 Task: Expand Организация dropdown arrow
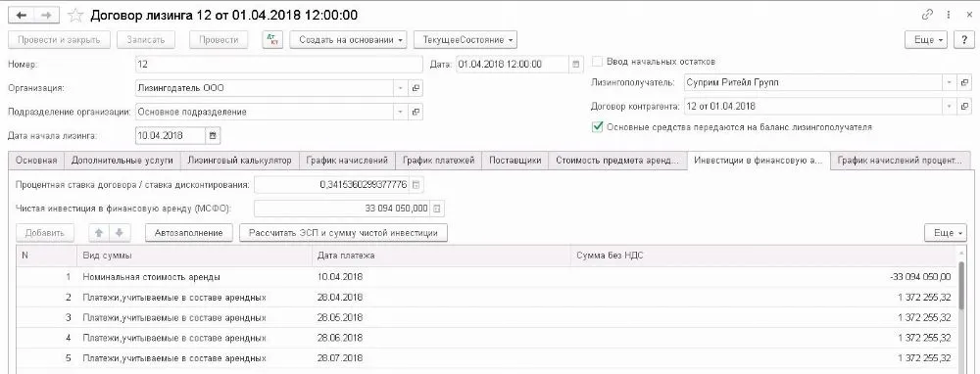click(x=401, y=88)
